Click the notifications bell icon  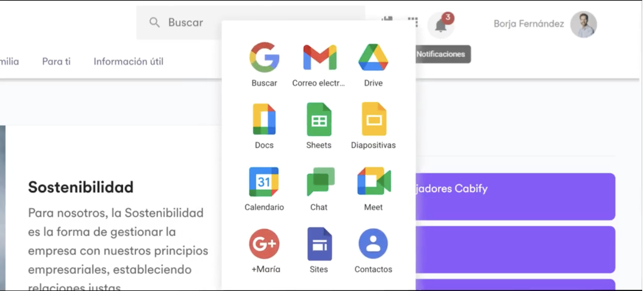tap(441, 26)
